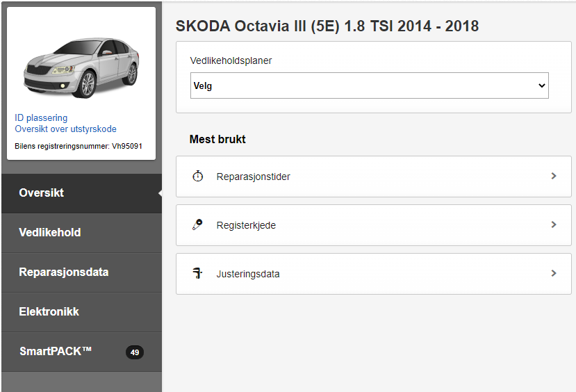The width and height of the screenshot is (576, 392).
Task: Open the Justeringsdata card
Action: pyautogui.click(x=374, y=273)
